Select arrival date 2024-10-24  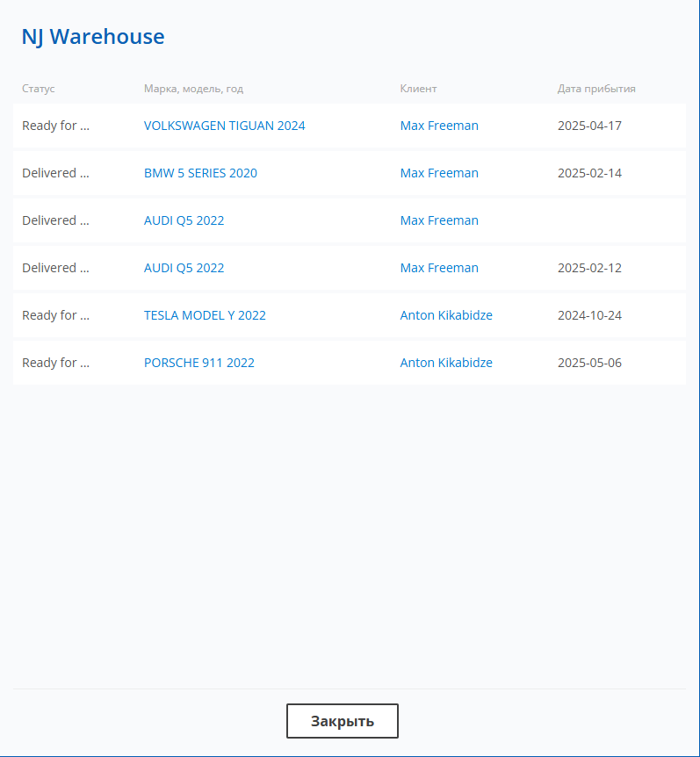pyautogui.click(x=589, y=315)
